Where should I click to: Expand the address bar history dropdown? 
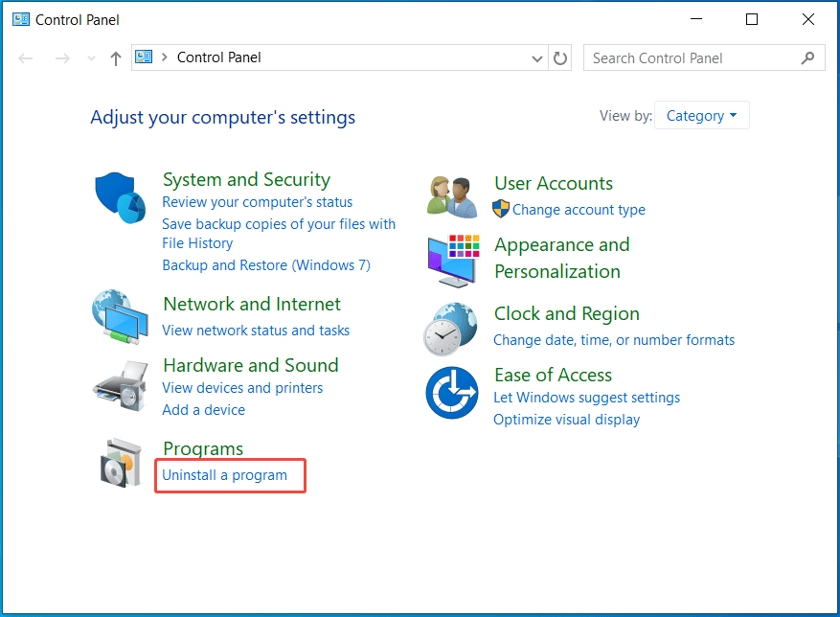(536, 58)
